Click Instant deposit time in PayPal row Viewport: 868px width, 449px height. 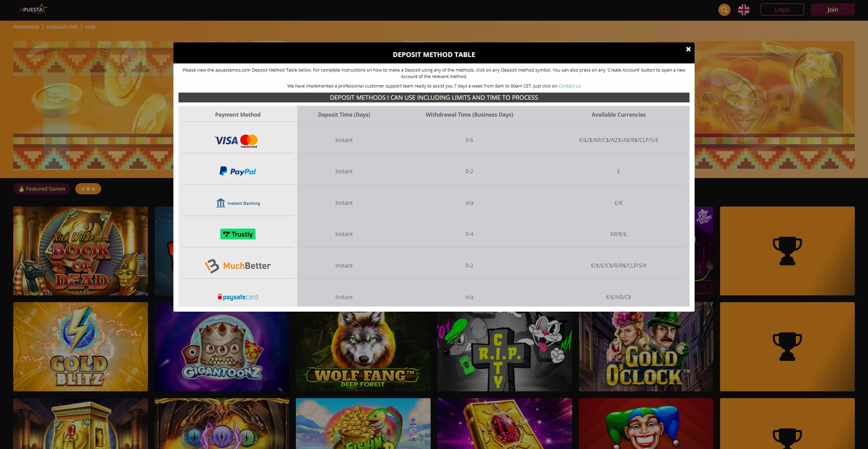click(x=344, y=171)
